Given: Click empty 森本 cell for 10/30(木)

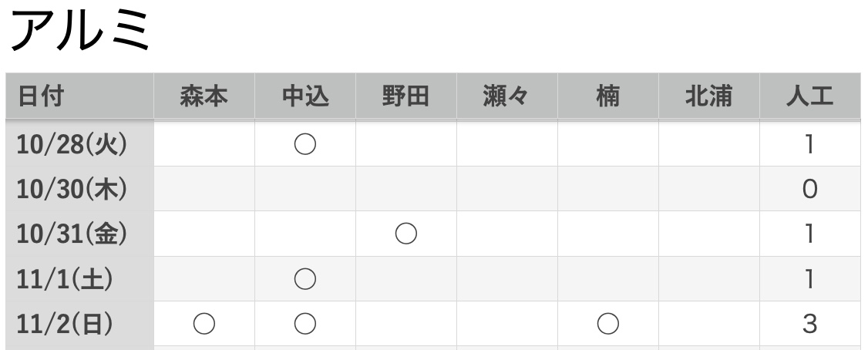Looking at the screenshot, I should [x=204, y=189].
